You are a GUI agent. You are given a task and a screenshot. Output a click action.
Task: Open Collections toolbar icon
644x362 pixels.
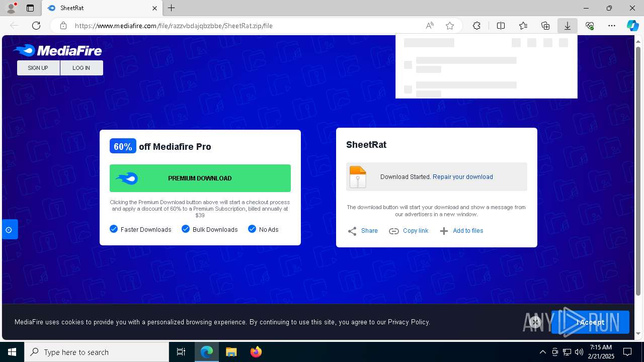[545, 26]
